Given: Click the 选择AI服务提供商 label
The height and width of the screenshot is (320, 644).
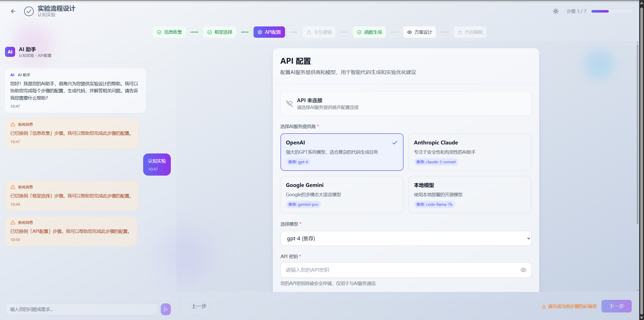Looking at the screenshot, I should [298, 126].
